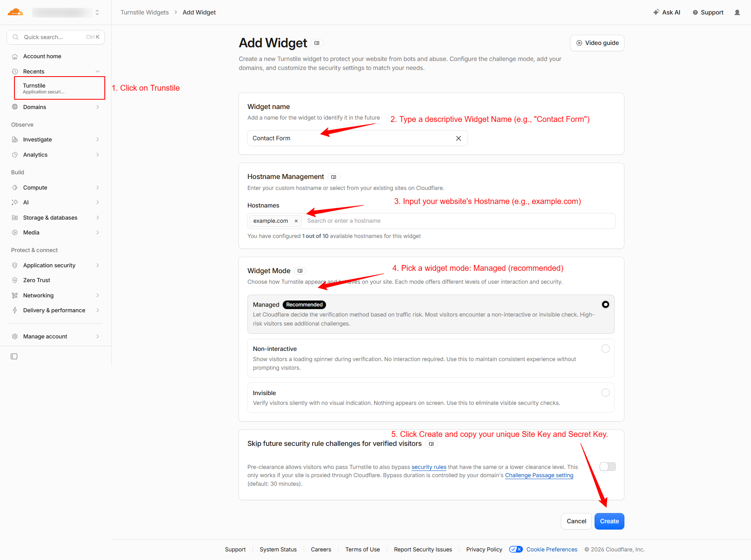Viewport: 751px width, 560px height.
Task: Click the Media play icon
Action: tap(15, 233)
